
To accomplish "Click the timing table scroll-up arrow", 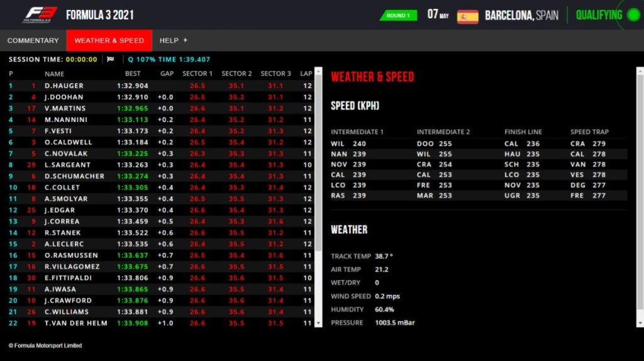I will [x=318, y=71].
